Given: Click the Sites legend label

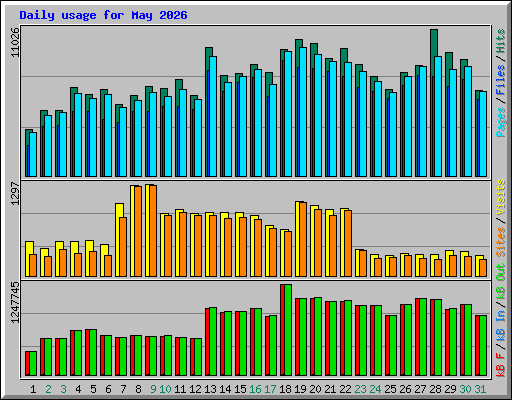Looking at the screenshot, I should pyautogui.click(x=501, y=242).
